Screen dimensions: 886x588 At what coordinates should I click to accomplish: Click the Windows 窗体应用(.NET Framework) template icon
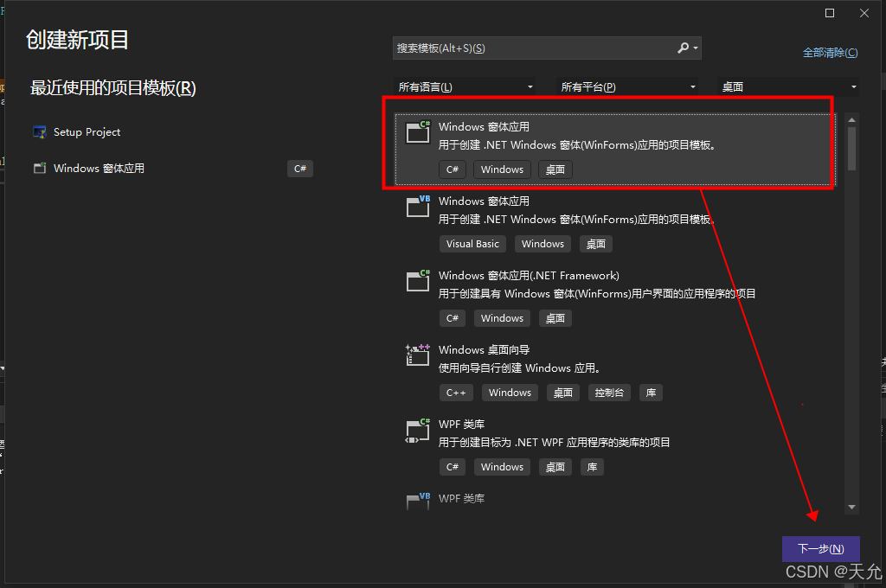click(418, 281)
